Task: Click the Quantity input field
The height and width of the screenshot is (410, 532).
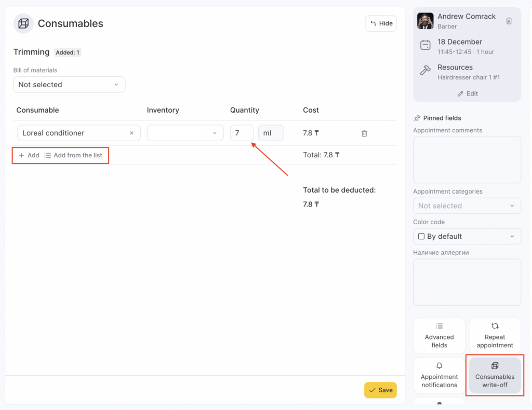Action: pyautogui.click(x=242, y=133)
